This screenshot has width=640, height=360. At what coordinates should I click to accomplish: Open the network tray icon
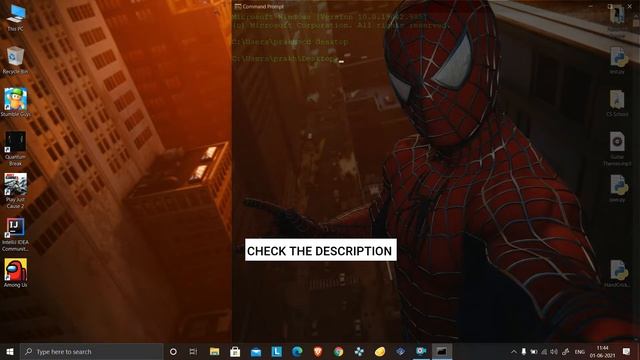pyautogui.click(x=544, y=352)
